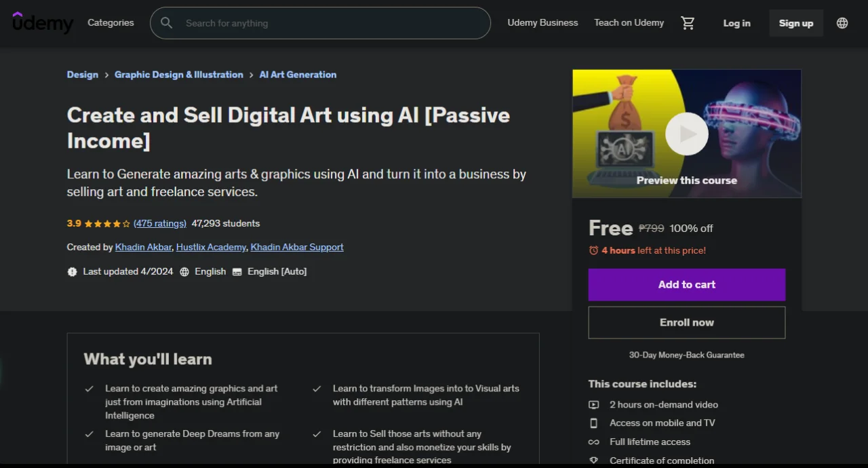The height and width of the screenshot is (468, 868).
Task: Open the Udemy logo homepage
Action: [x=43, y=23]
